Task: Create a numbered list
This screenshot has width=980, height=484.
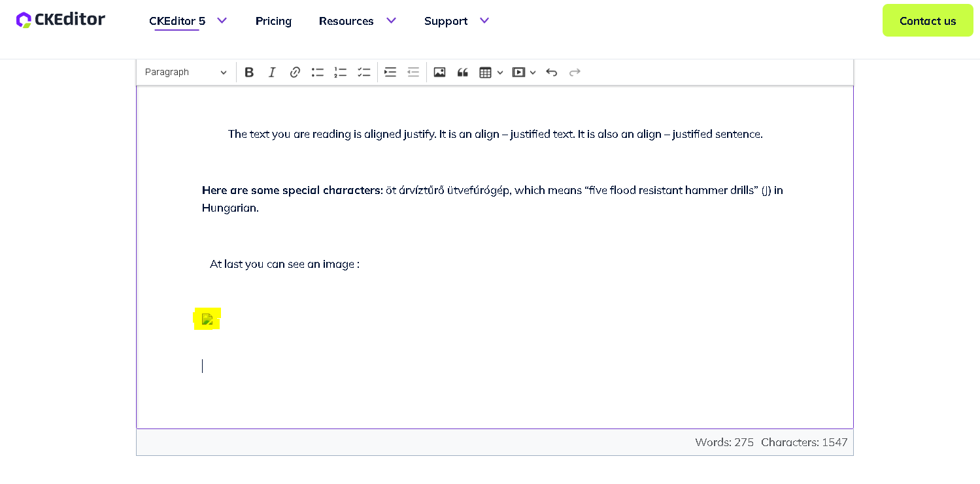Action: coord(341,72)
